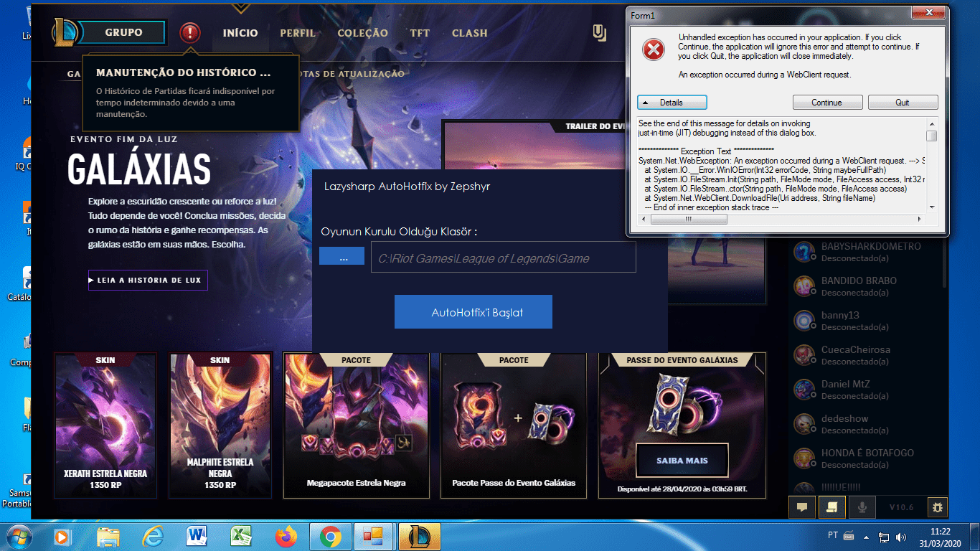
Task: Click the banner-shaped icon beside the CLASH tab
Action: click(600, 33)
